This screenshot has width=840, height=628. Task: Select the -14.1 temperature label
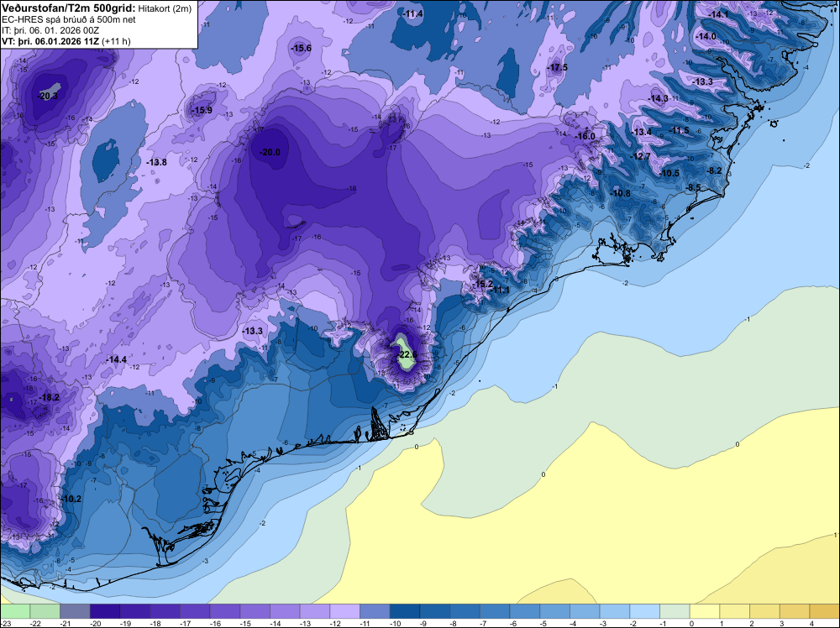tap(719, 14)
